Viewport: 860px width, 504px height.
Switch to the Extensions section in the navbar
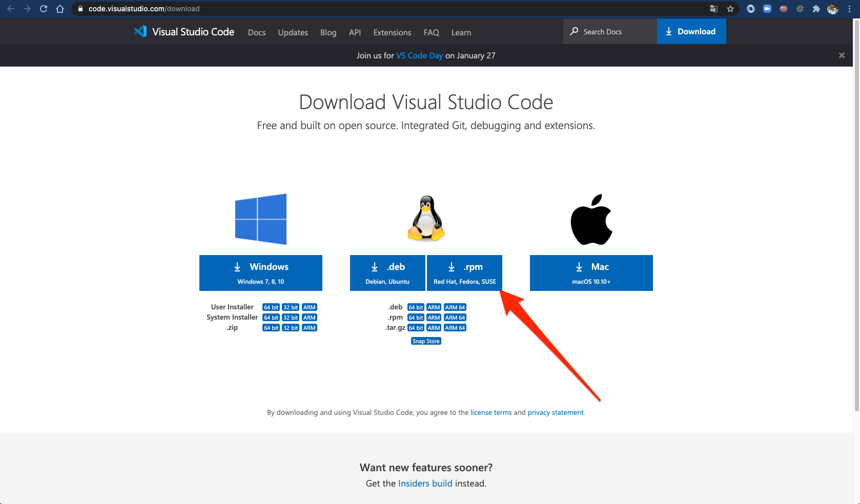click(392, 32)
